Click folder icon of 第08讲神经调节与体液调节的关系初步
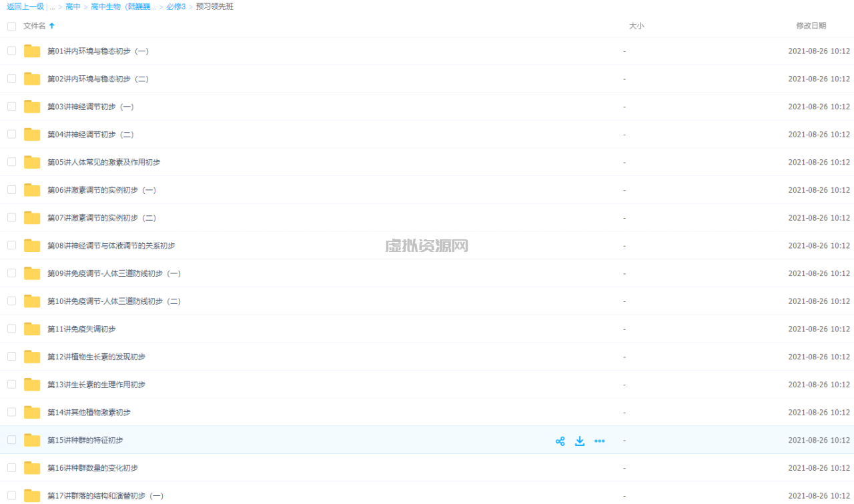The image size is (854, 504). (x=32, y=246)
